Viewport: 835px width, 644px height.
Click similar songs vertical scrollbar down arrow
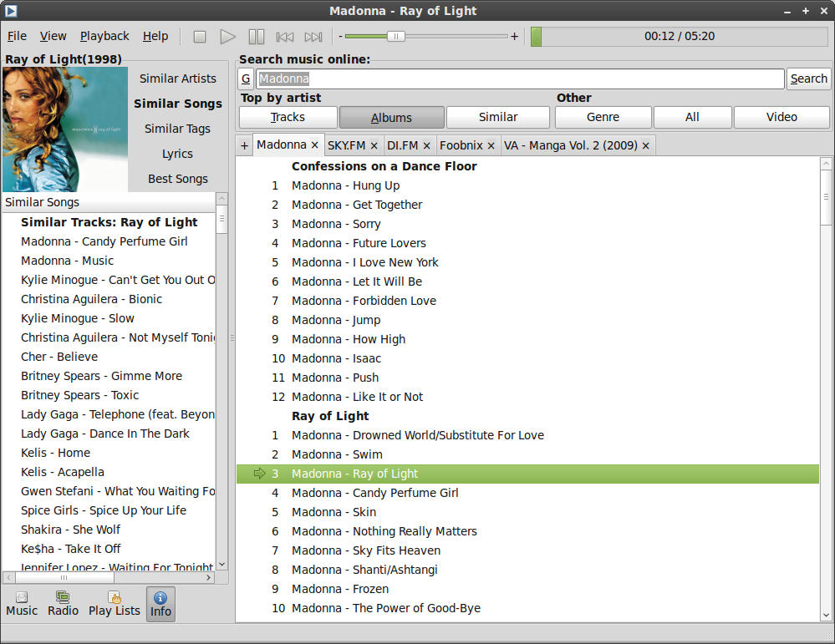coord(222,564)
